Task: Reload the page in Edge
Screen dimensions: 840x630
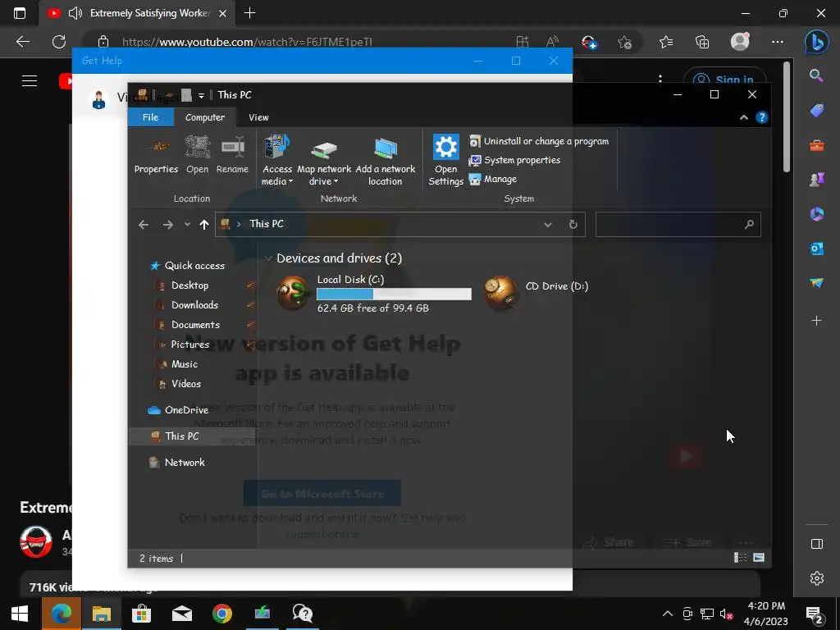Action: (59, 42)
